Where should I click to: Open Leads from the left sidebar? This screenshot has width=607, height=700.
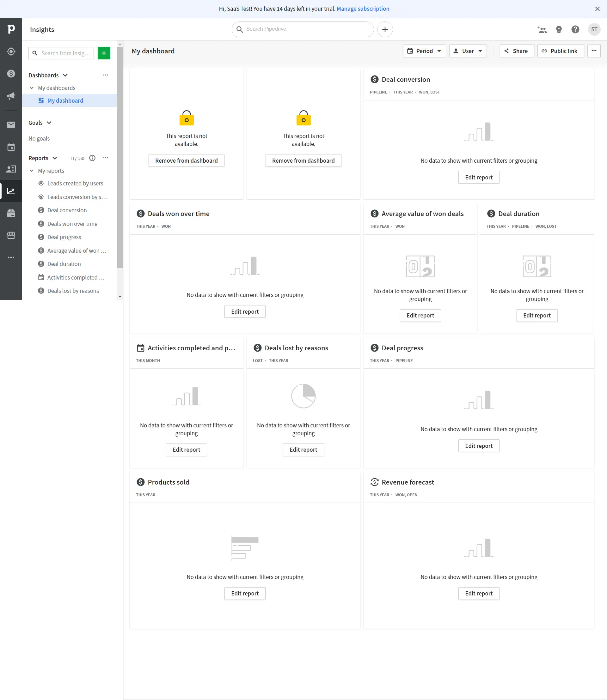click(11, 51)
